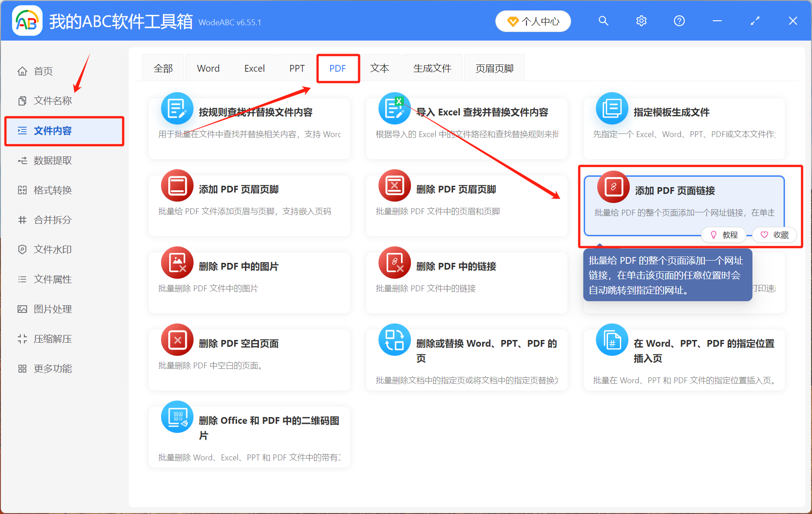This screenshot has height=514, width=812.
Task: Select 数据提取 in the sidebar
Action: point(52,160)
